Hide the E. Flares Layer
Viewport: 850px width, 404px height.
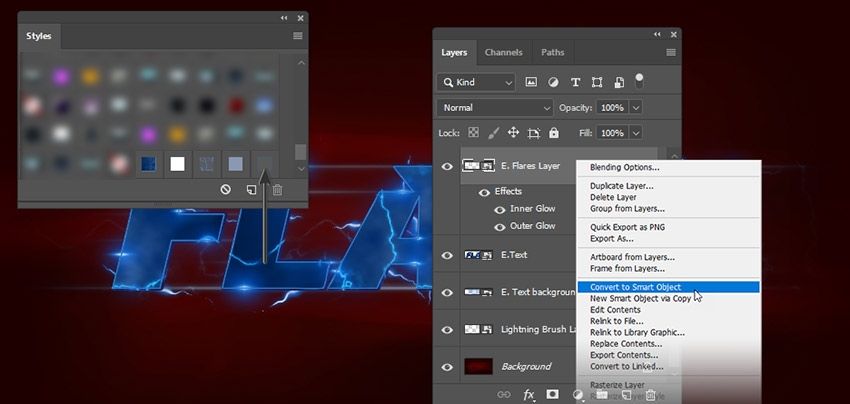[447, 166]
